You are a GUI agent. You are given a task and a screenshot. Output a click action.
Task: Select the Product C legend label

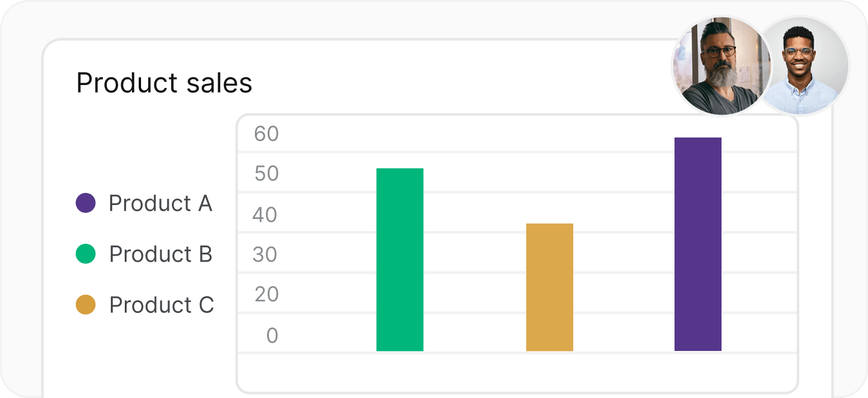pos(162,305)
